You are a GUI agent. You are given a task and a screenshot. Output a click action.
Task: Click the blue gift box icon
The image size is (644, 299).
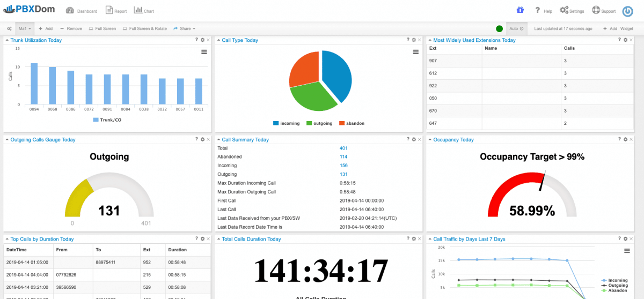[x=519, y=10]
